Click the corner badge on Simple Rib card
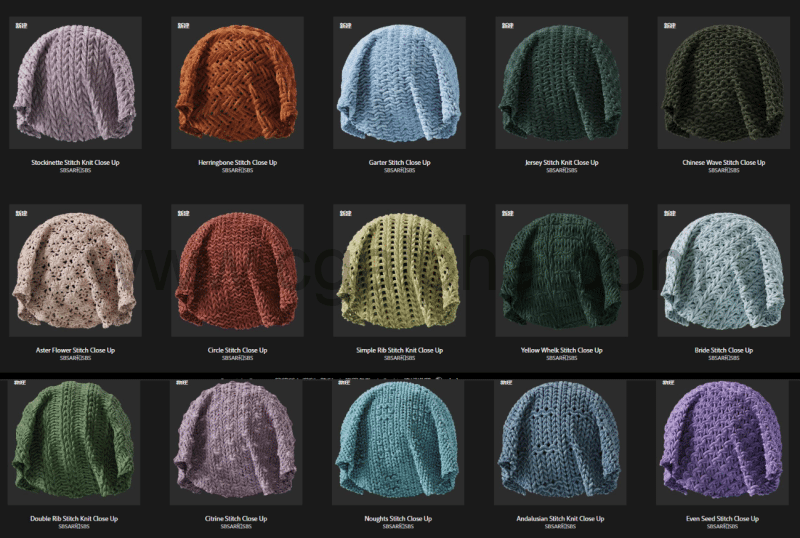The image size is (800, 538). pos(345,213)
